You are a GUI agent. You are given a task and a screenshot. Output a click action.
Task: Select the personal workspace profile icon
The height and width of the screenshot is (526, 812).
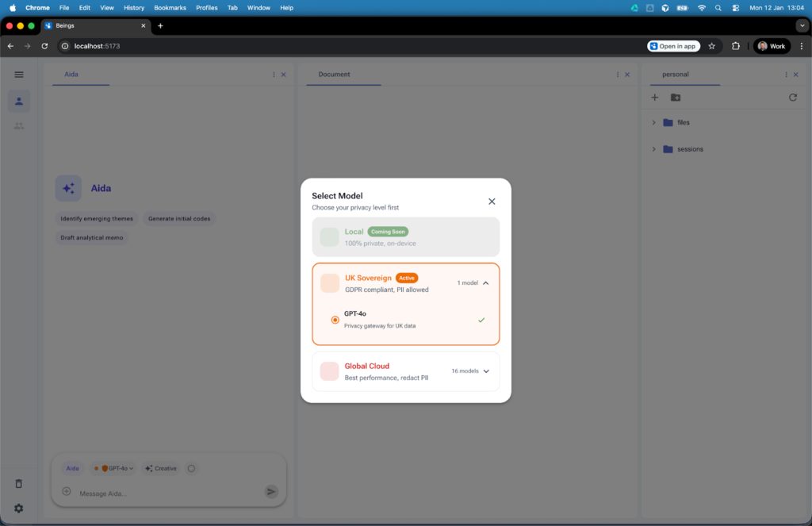pos(19,101)
